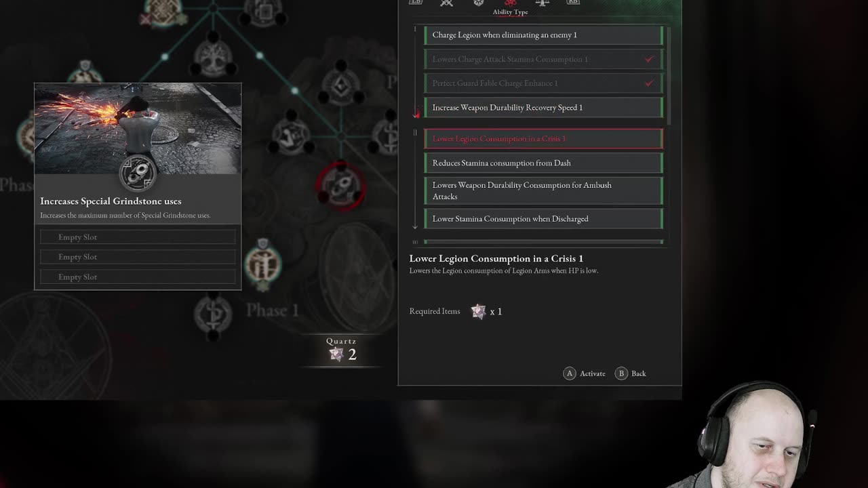Screen dimensions: 868x488
Task: Click the Activate button
Action: 585,373
